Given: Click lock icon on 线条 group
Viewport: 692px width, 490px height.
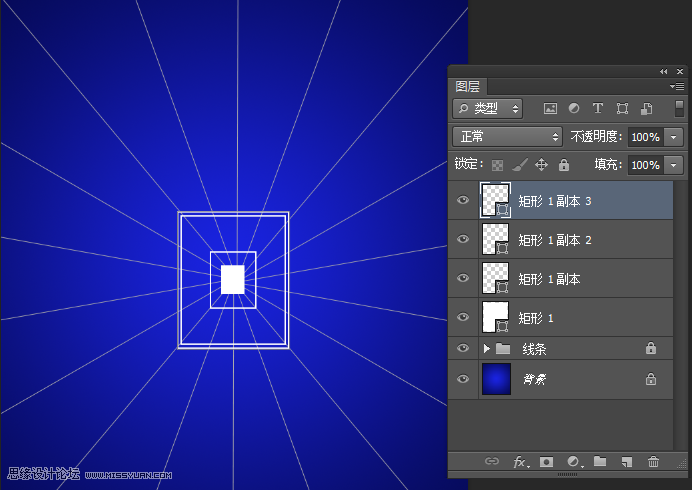Looking at the screenshot, I should (651, 348).
